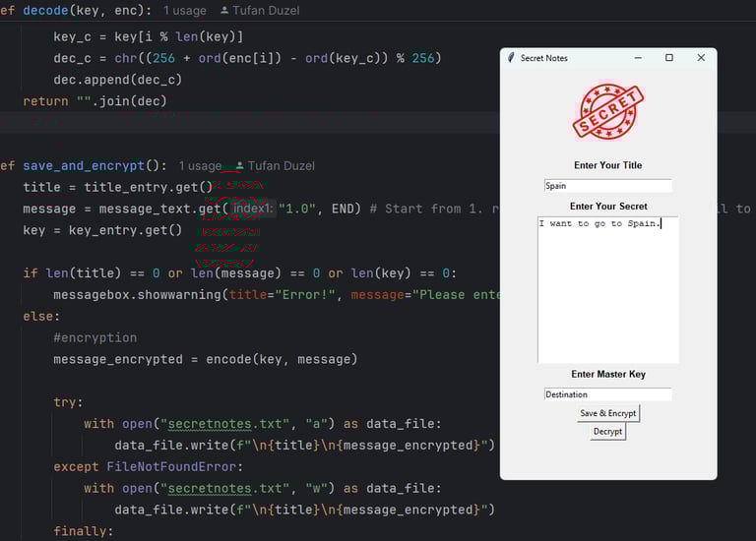Click the 'title = title_entry.get()' line

pos(118,188)
